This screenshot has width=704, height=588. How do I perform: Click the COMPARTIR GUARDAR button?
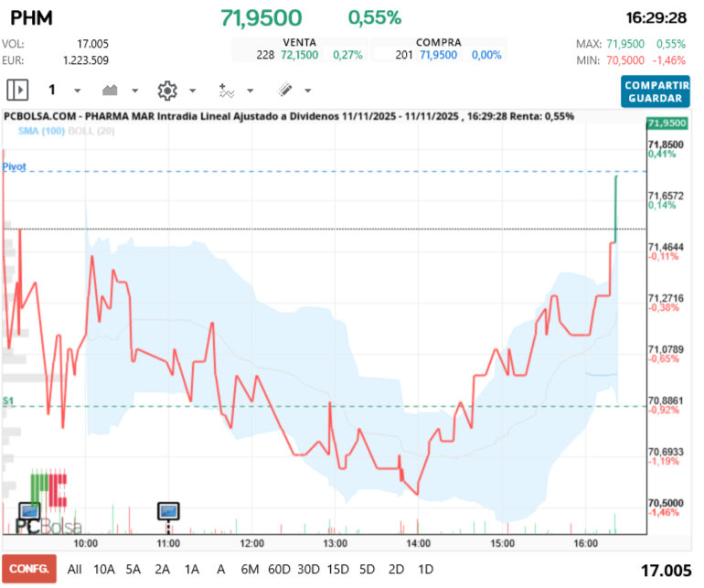pos(656,91)
